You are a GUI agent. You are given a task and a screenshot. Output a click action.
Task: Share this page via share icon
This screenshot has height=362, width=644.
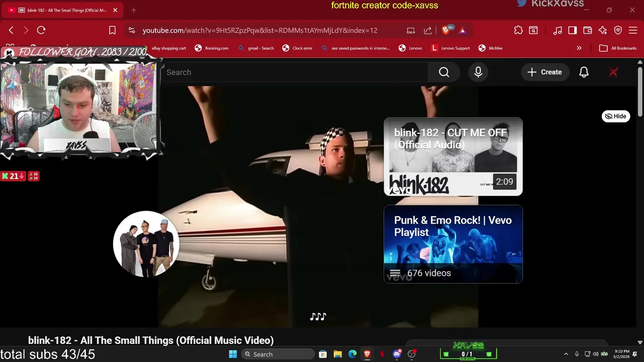click(x=428, y=30)
